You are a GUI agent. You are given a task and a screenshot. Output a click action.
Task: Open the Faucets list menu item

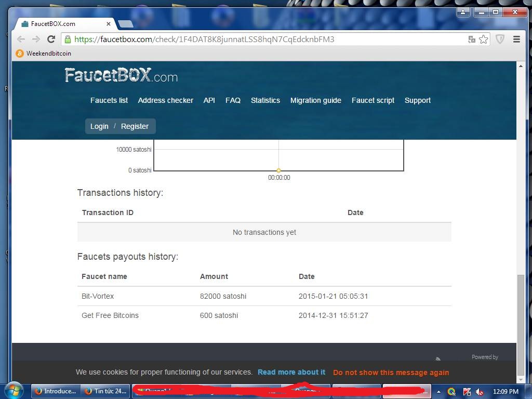pyautogui.click(x=109, y=100)
